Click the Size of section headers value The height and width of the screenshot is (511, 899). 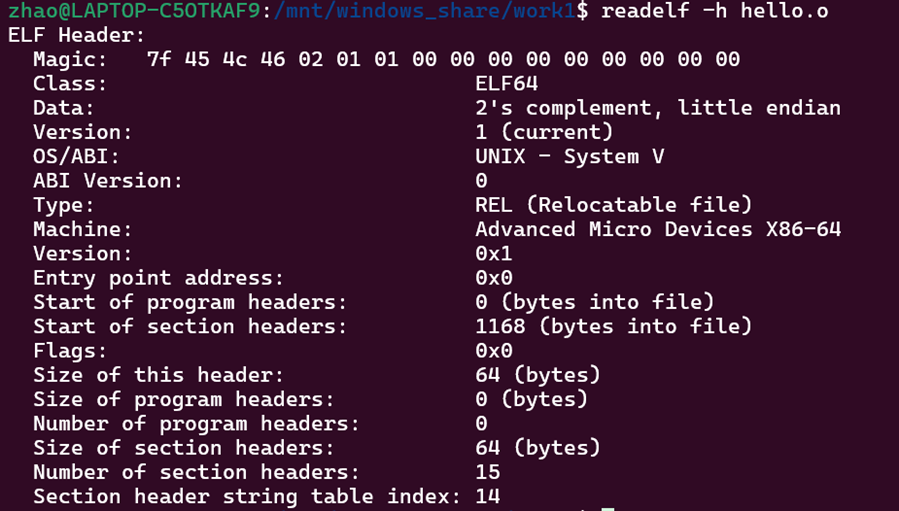click(x=538, y=447)
